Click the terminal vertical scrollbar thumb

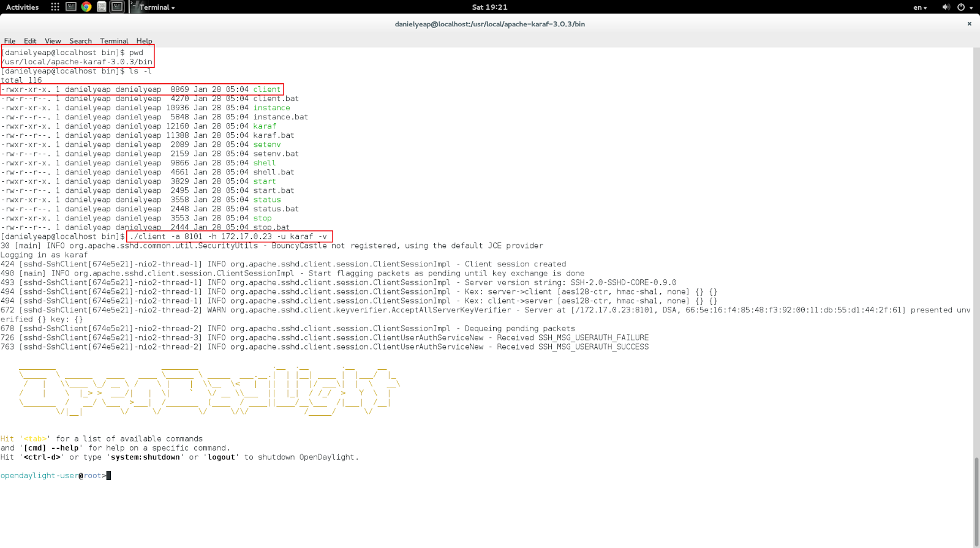click(976, 501)
